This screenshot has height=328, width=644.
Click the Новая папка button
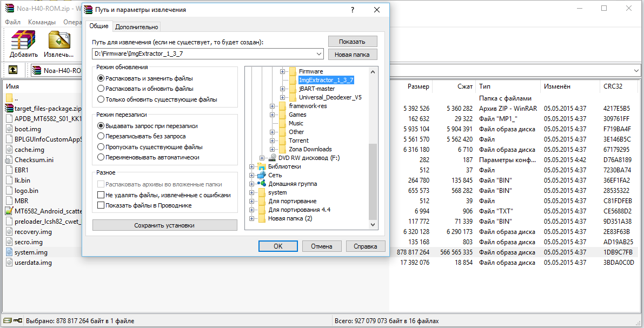point(353,54)
